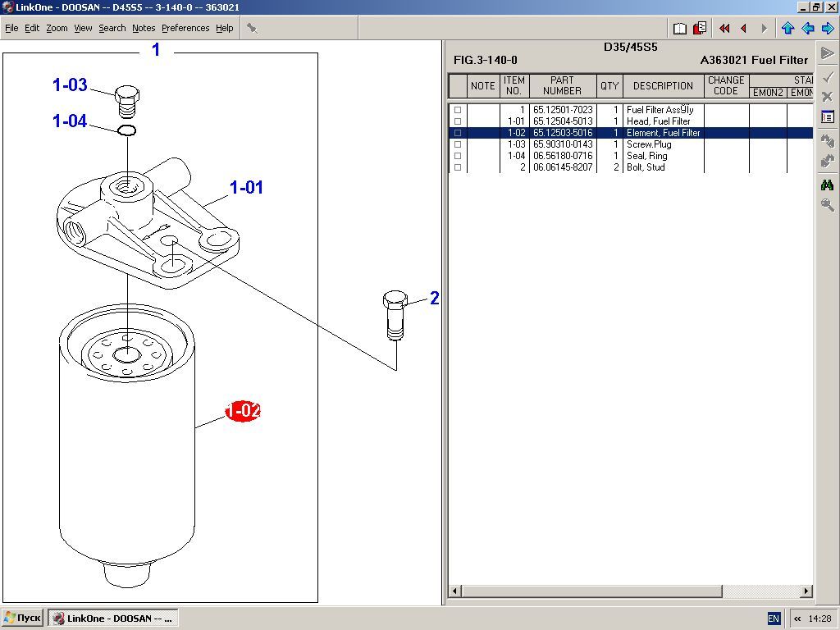The image size is (840, 630).
Task: Click the blue up arrow icon
Action: click(788, 29)
